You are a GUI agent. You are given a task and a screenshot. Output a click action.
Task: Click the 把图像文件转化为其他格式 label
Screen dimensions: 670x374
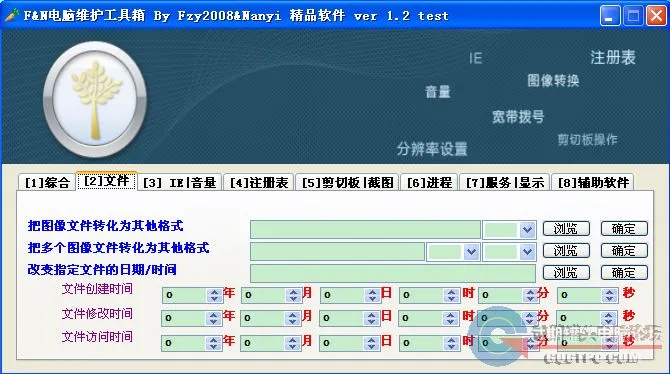pos(106,226)
